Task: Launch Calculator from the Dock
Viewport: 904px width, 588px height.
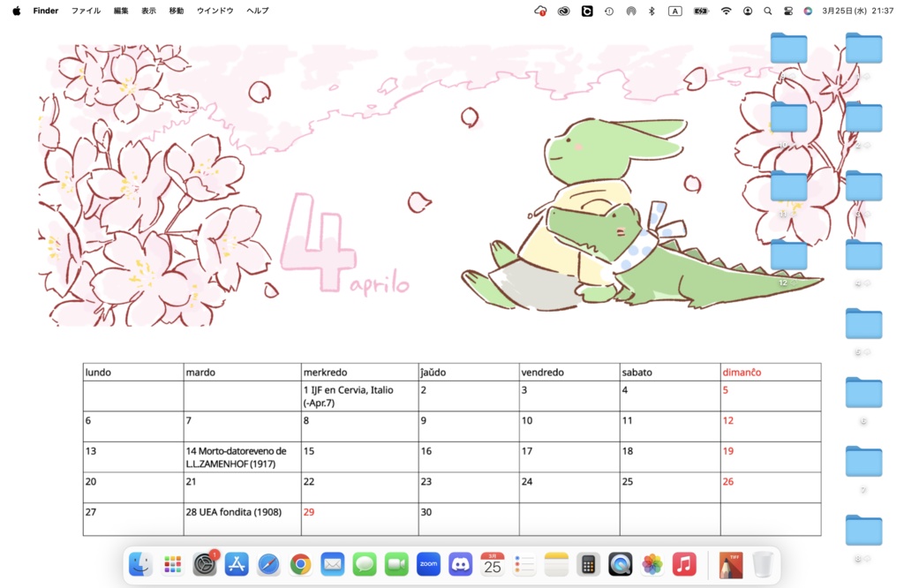Action: pyautogui.click(x=589, y=564)
